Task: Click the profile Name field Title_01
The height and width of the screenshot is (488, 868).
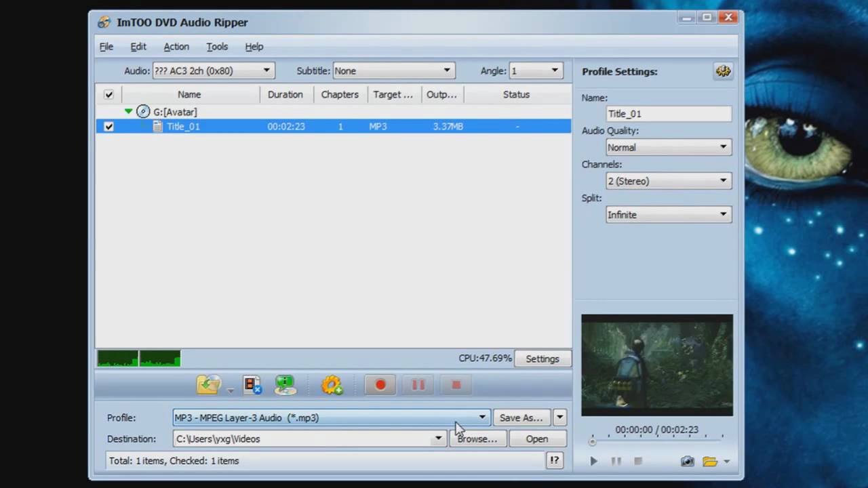Action: point(669,114)
